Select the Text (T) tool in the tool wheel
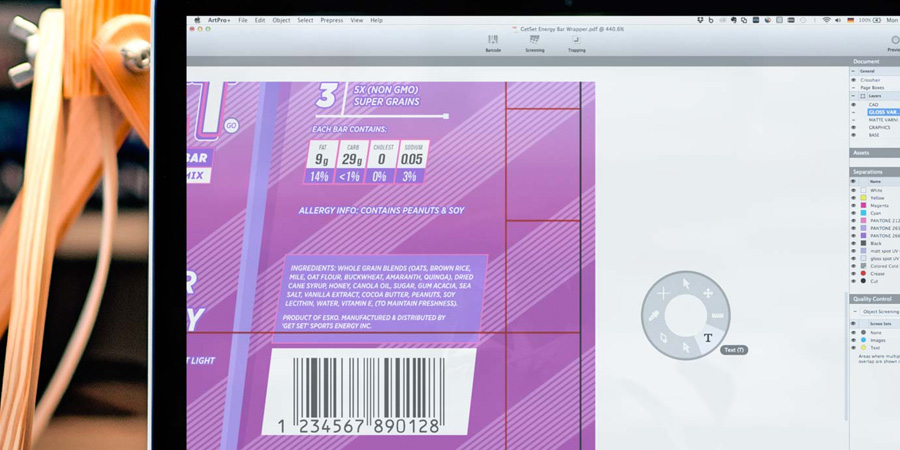Screen dimensions: 900x450 [x=708, y=338]
